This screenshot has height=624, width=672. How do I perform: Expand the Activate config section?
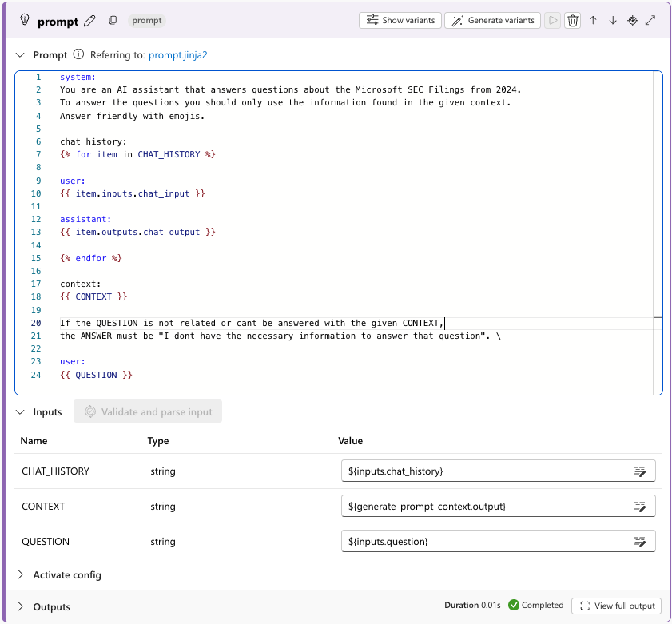coord(20,574)
